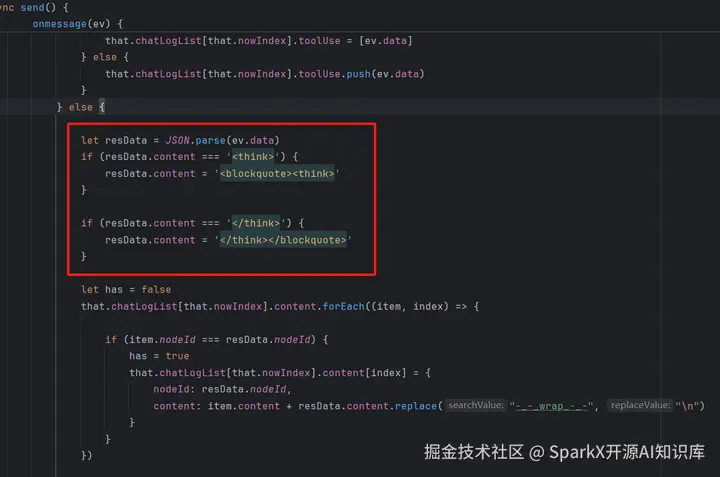Click the '<blockquote><think>' string literal
The image size is (720, 477).
277,174
